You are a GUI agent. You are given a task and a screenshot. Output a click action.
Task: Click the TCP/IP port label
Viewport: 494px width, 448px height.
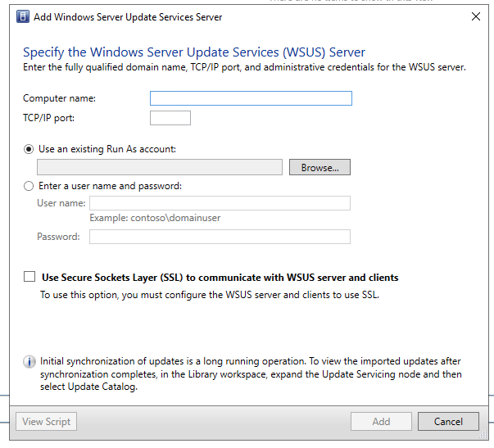point(49,118)
